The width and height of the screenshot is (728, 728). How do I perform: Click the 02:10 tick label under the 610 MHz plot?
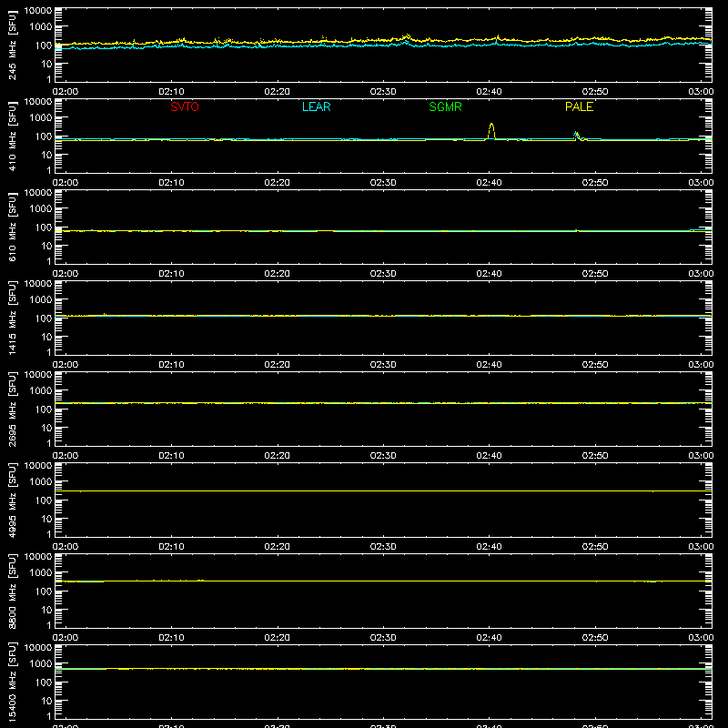(x=171, y=274)
